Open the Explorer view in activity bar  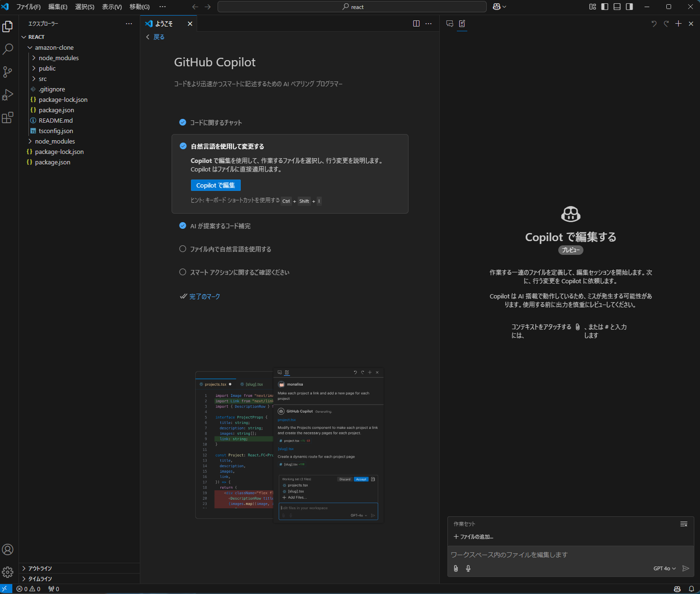tap(8, 27)
